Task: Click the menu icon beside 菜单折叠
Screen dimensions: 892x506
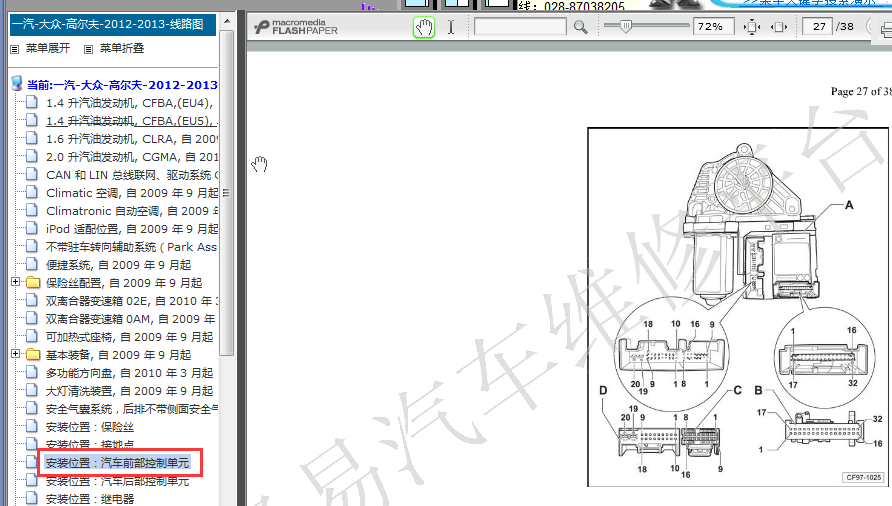Action: pyautogui.click(x=88, y=50)
